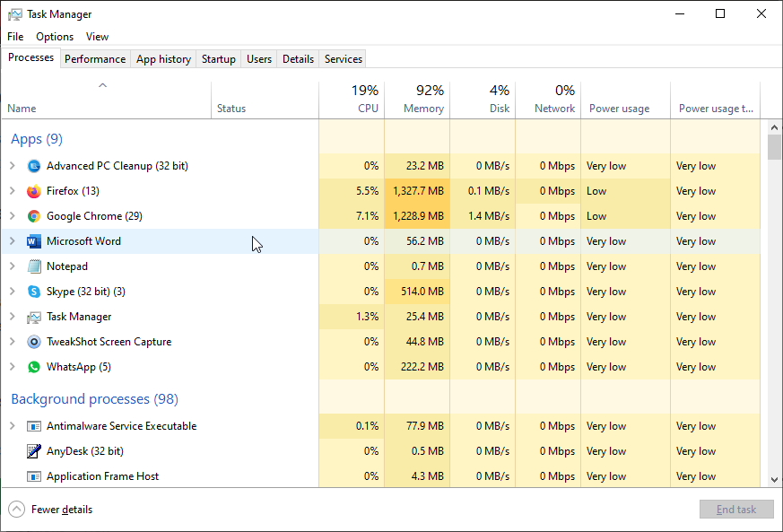Click the End task button
The image size is (783, 532).
pos(736,509)
